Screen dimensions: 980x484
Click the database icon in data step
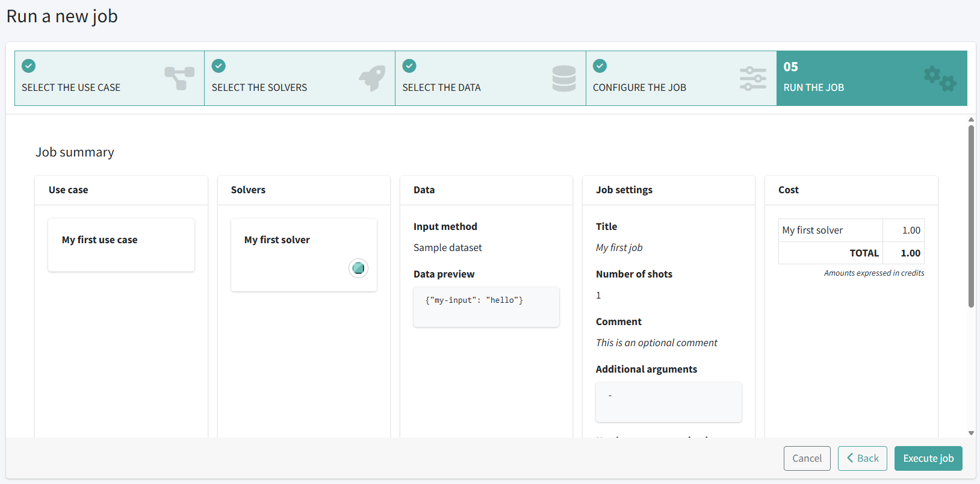click(564, 78)
